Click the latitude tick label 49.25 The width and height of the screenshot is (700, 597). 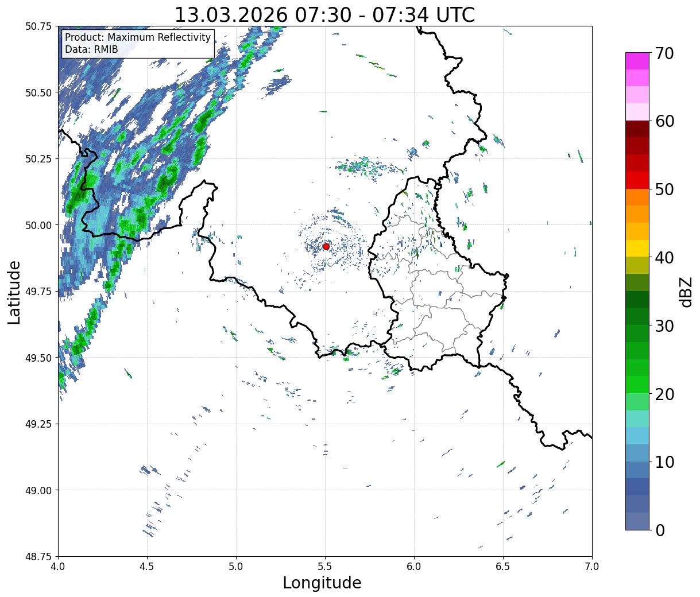(38, 424)
